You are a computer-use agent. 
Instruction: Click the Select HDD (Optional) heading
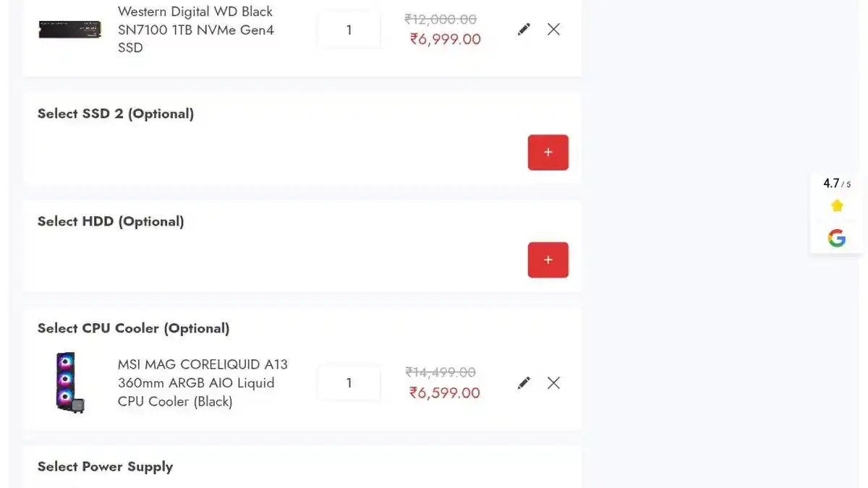coord(111,221)
